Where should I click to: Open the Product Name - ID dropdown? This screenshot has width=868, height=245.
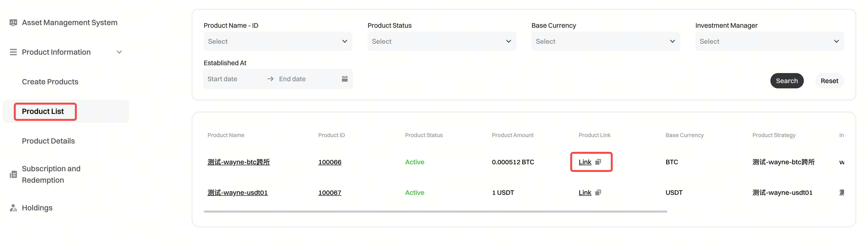pyautogui.click(x=278, y=42)
